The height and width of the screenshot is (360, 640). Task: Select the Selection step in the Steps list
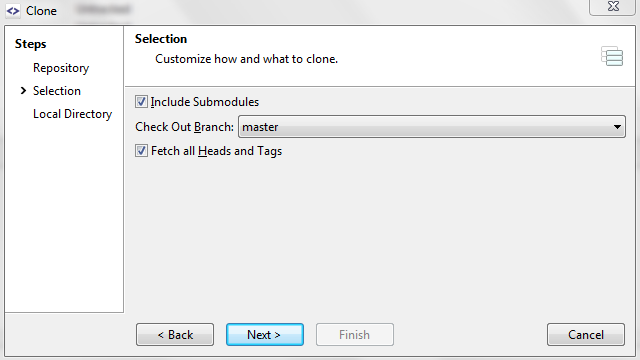coord(57,91)
